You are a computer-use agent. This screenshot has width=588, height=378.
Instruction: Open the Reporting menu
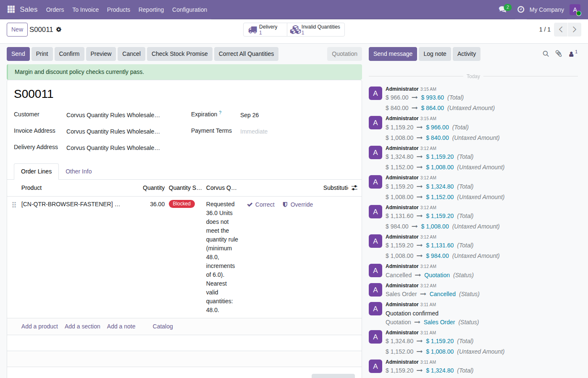[151, 10]
